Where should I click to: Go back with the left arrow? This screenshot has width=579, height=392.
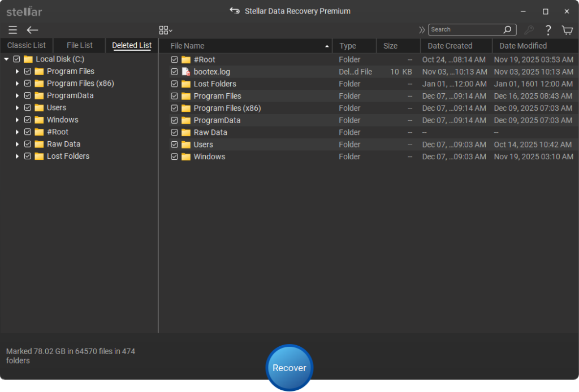coord(32,30)
